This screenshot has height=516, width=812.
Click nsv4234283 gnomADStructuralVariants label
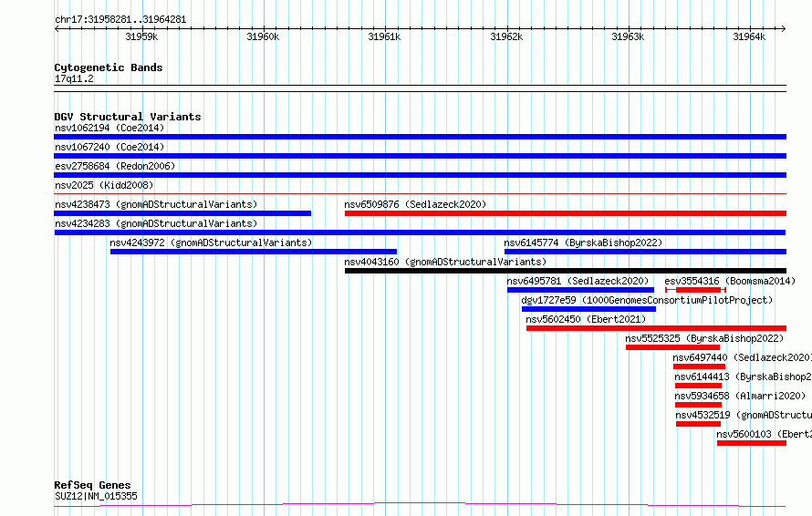click(x=156, y=223)
